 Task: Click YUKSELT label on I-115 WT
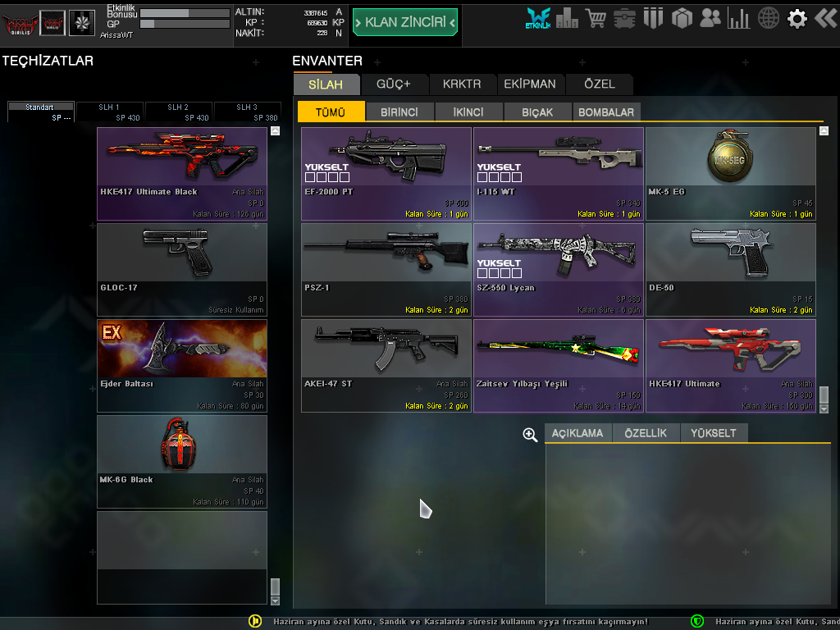pos(499,167)
